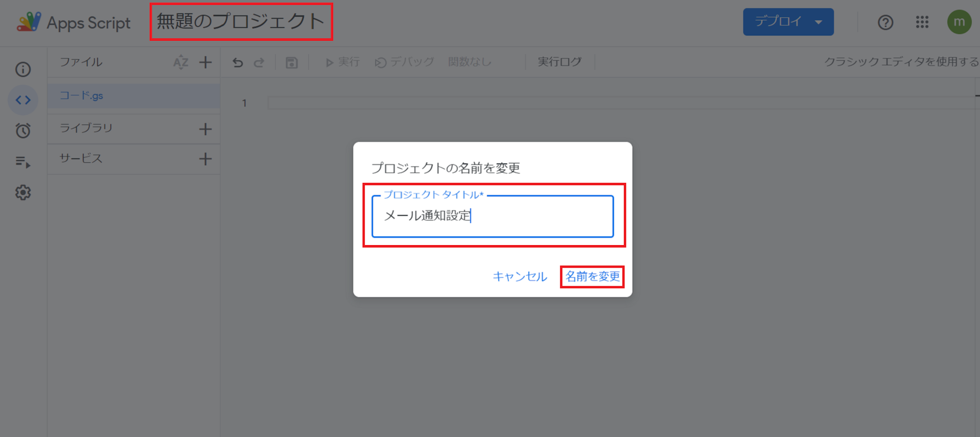This screenshot has height=437, width=980.
Task: Add a new file with plus icon
Action: coord(205,62)
